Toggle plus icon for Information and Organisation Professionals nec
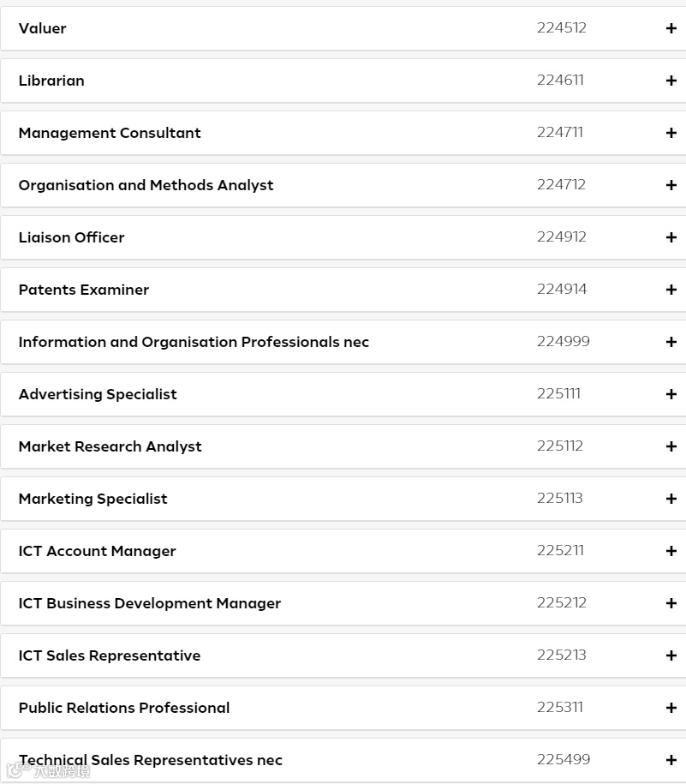The height and width of the screenshot is (784, 686). (671, 342)
